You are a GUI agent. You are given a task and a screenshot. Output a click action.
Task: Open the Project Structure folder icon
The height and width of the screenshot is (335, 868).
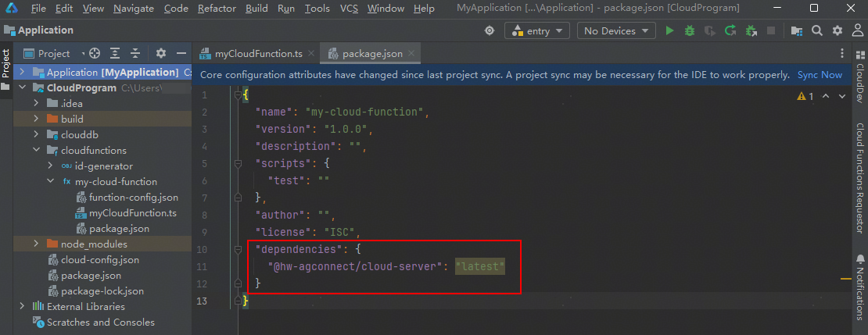pyautogui.click(x=796, y=31)
